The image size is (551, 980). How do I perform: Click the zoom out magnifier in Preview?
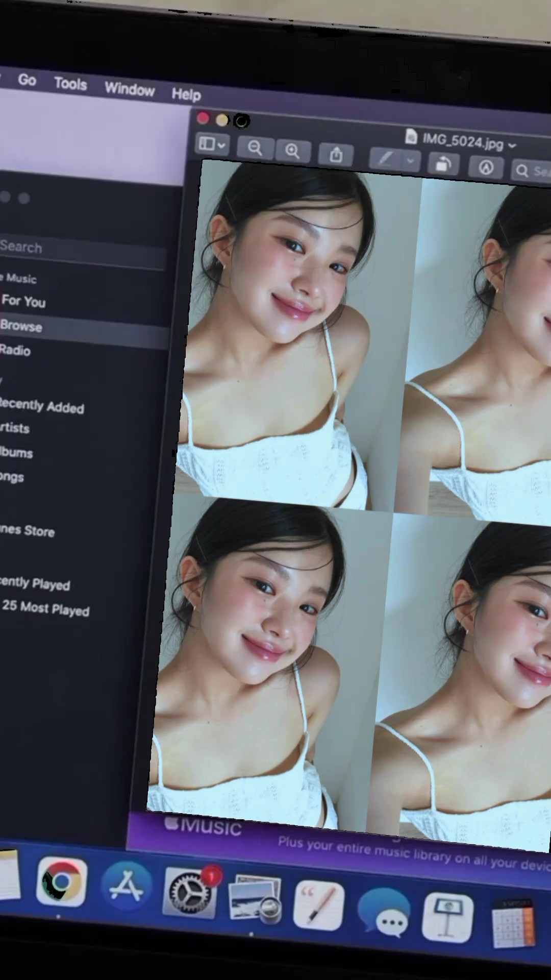(x=255, y=149)
